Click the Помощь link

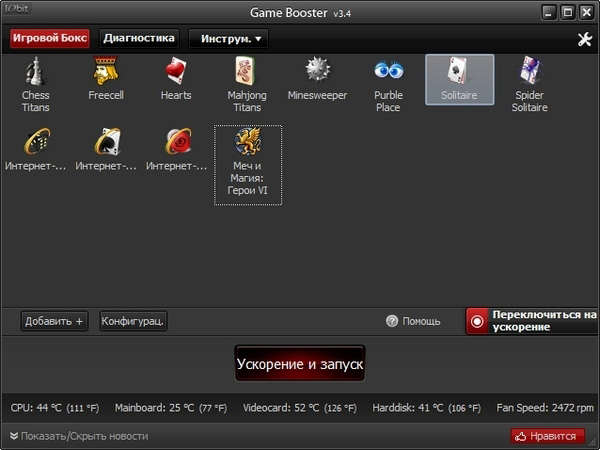tap(421, 321)
